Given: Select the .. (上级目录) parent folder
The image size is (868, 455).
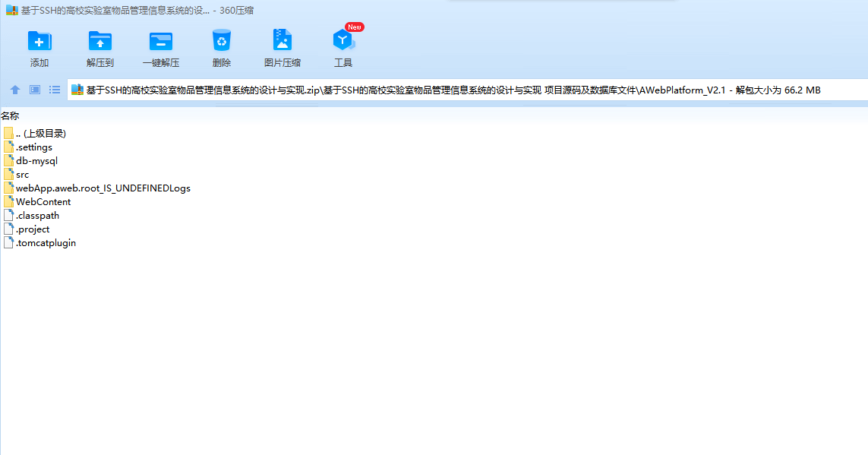Looking at the screenshot, I should [x=35, y=134].
